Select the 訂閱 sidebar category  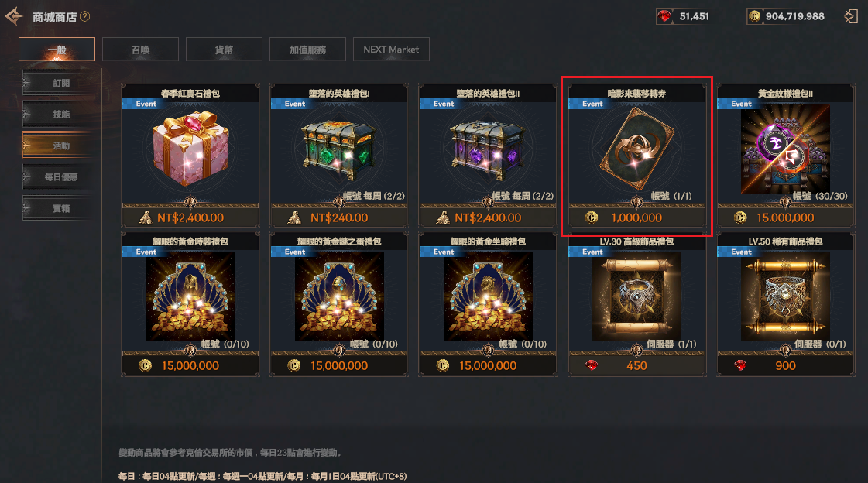pyautogui.click(x=61, y=83)
